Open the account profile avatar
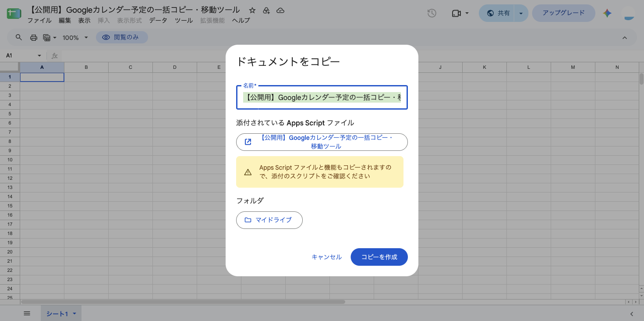The image size is (644, 321). coord(629,13)
